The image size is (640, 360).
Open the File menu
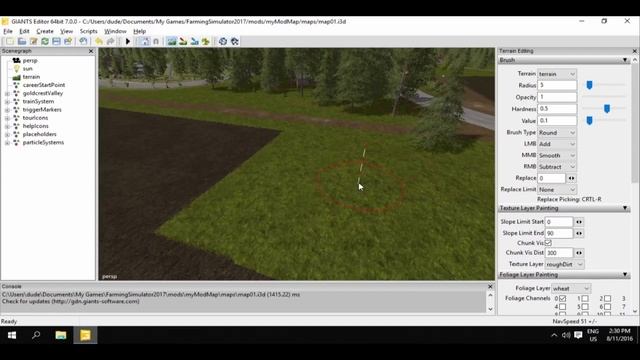click(x=8, y=31)
